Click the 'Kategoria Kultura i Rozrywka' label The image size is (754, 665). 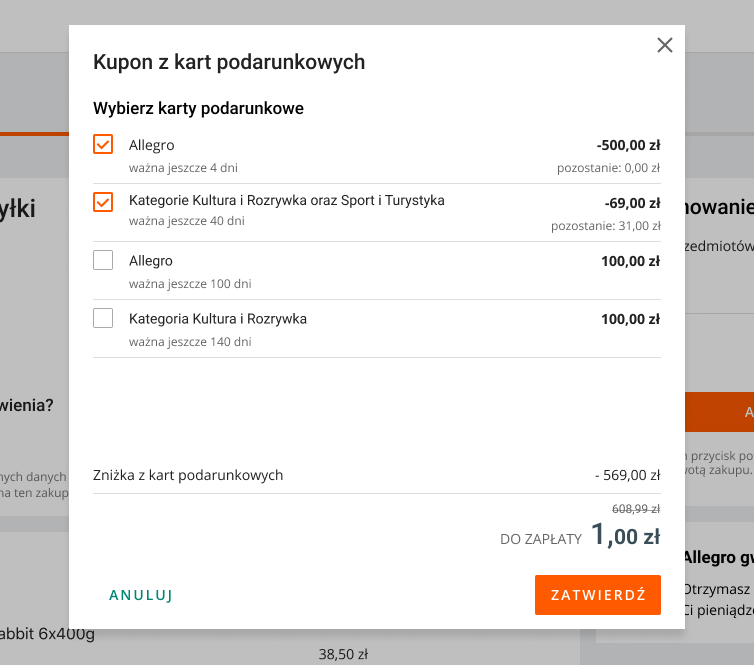pos(218,319)
